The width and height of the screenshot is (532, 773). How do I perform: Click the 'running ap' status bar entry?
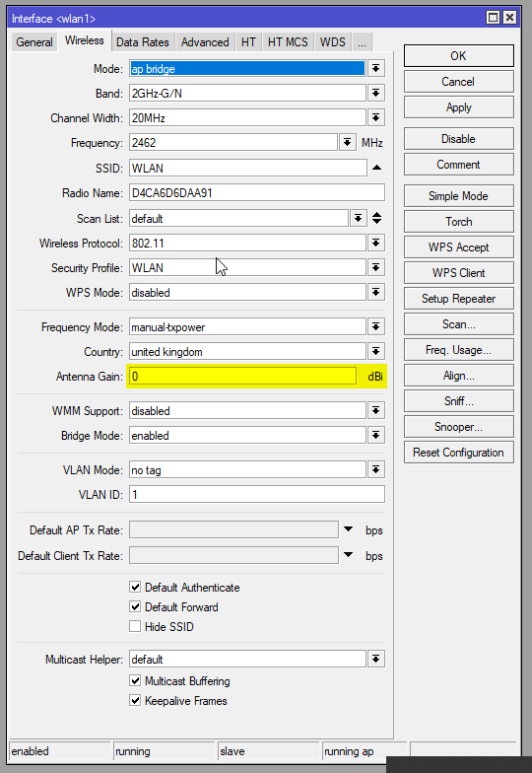[x=365, y=751]
